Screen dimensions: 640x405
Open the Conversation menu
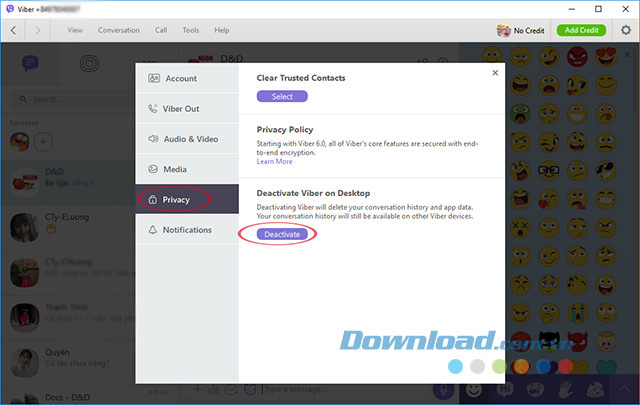[119, 30]
